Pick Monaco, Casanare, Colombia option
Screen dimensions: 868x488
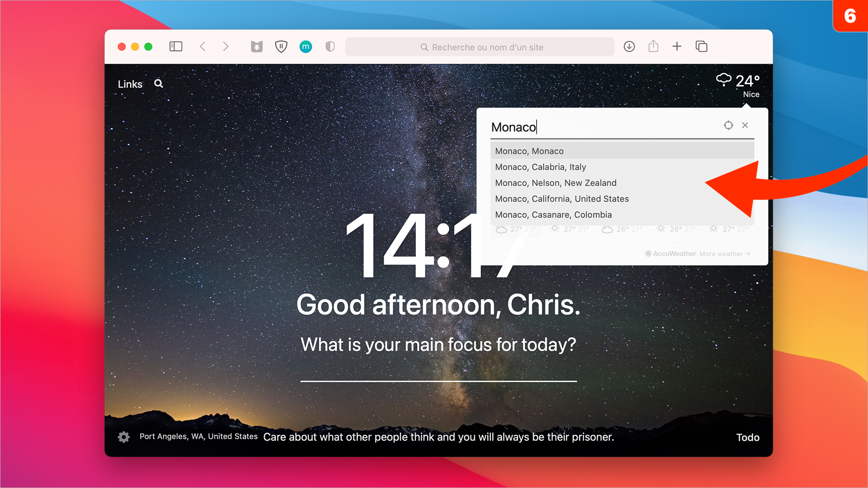(553, 215)
